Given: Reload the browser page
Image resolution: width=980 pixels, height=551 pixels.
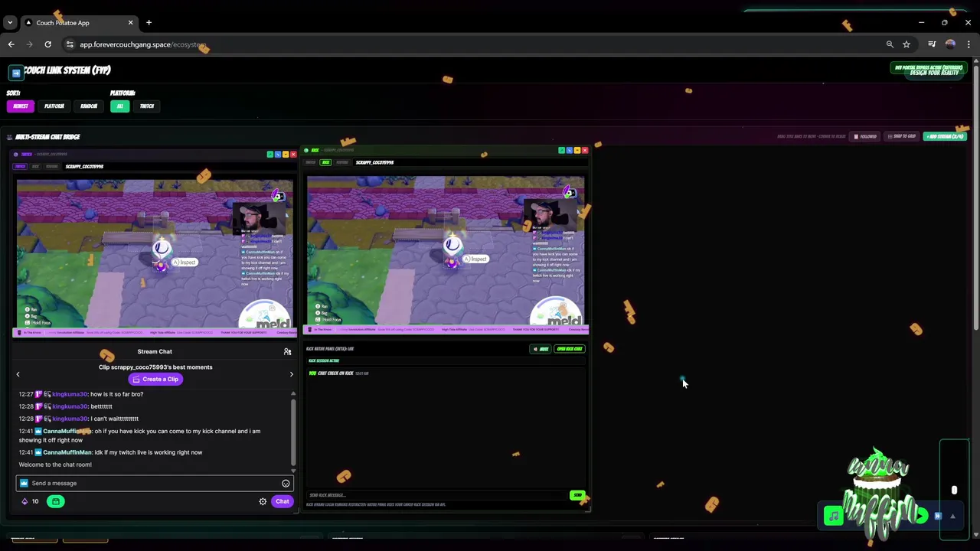Looking at the screenshot, I should tap(47, 44).
